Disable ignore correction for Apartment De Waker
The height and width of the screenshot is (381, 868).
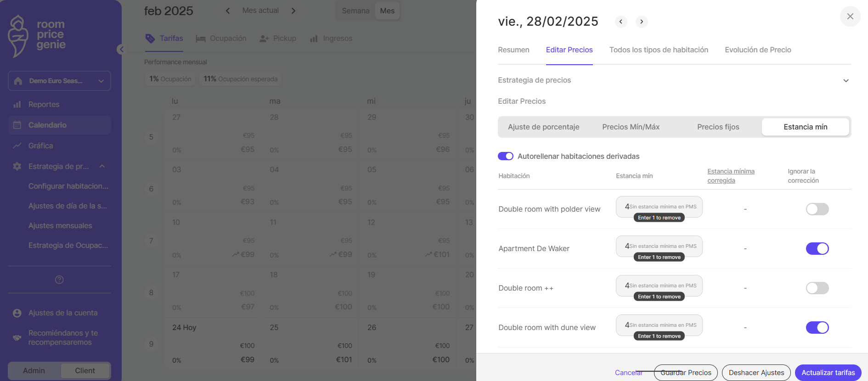817,248
